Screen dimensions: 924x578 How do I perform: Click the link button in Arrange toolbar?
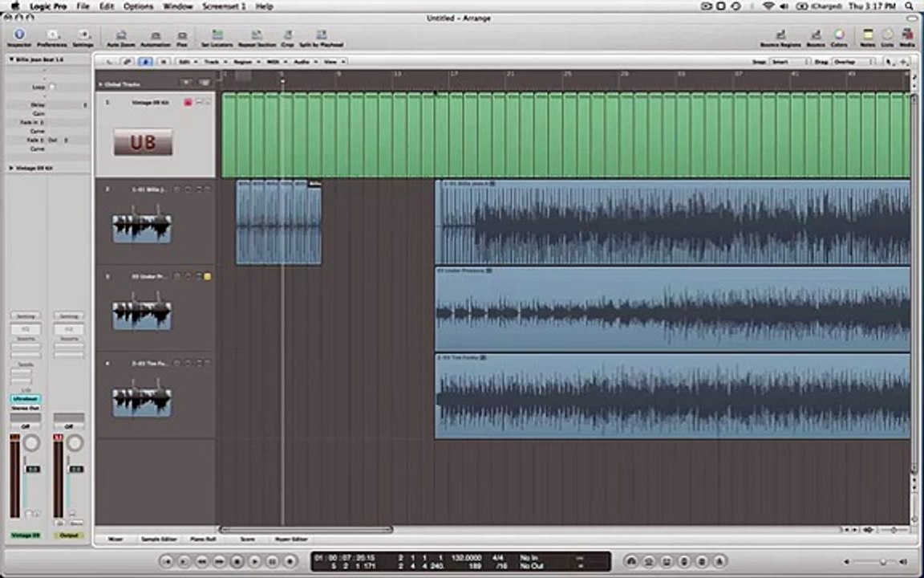(x=127, y=61)
